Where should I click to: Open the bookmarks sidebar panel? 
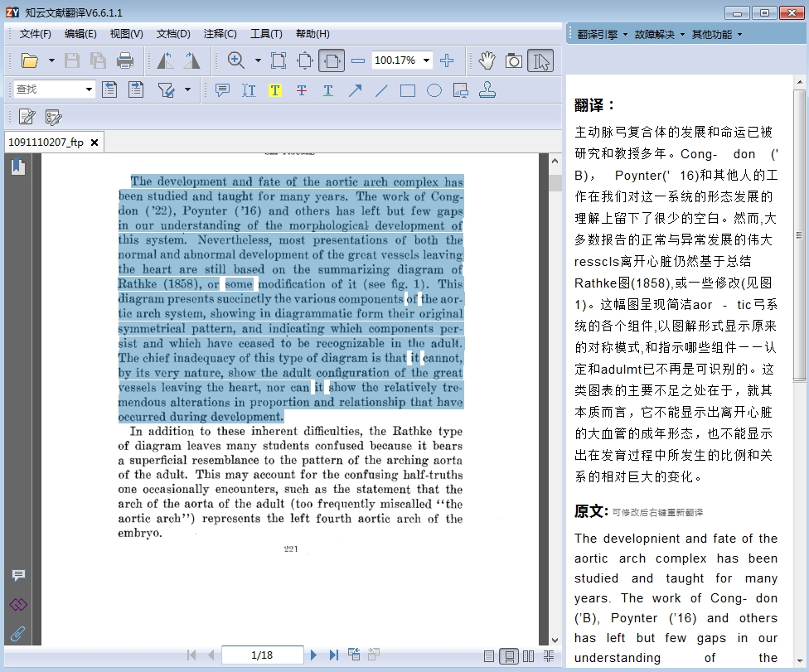point(18,166)
